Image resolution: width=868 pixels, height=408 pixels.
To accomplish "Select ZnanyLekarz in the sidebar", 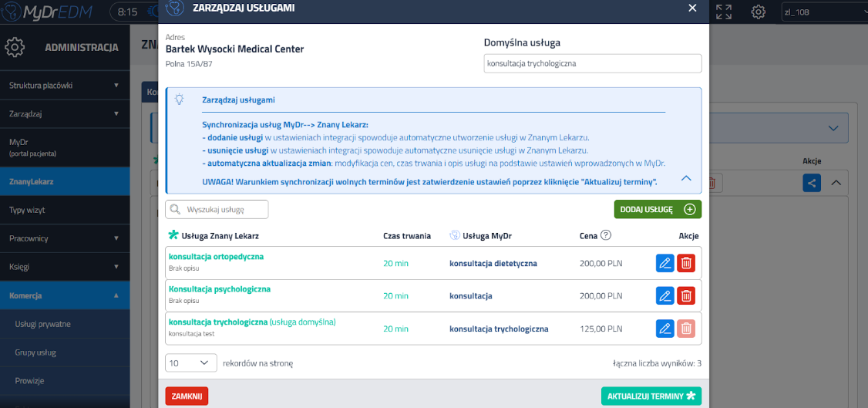I will (65, 181).
